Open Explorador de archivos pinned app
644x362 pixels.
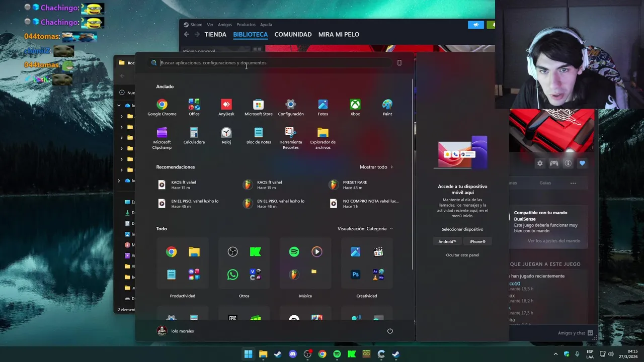[323, 138]
